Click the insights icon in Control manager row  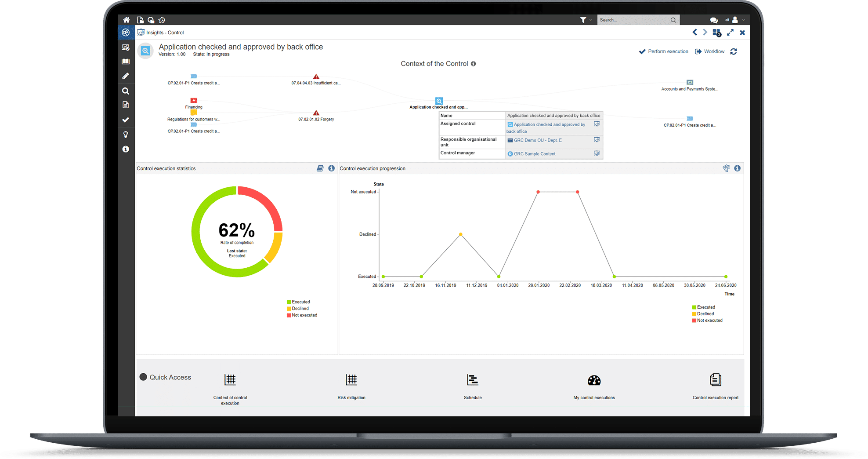(597, 153)
